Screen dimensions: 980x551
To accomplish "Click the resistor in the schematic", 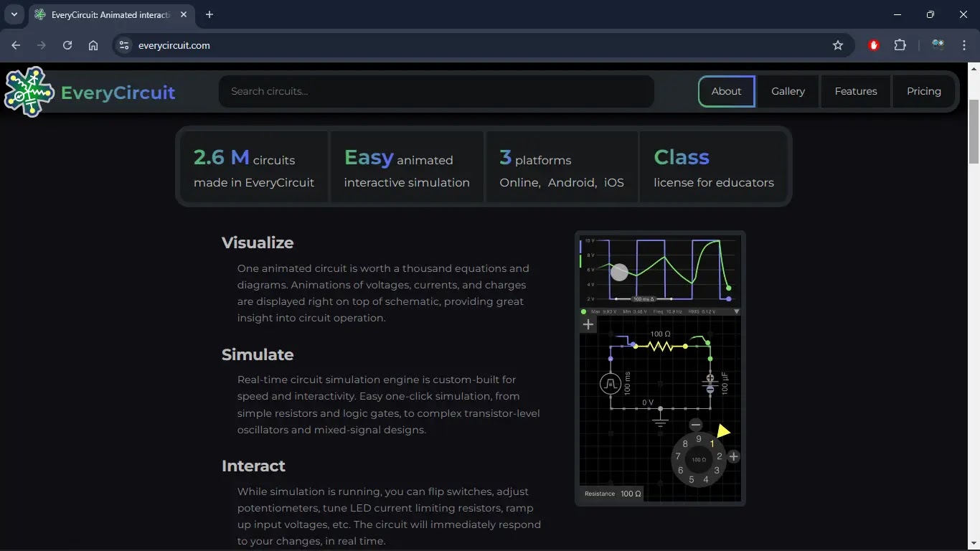I will tap(660, 346).
